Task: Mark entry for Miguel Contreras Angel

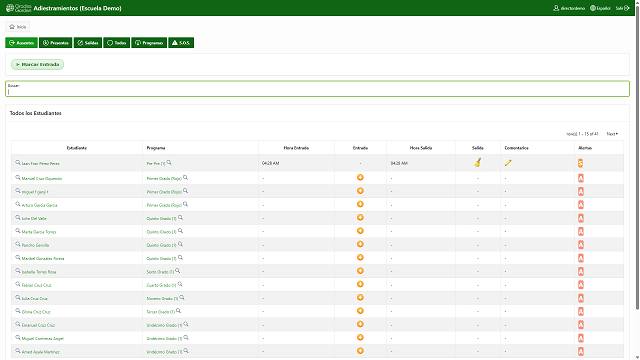Action: (360, 338)
